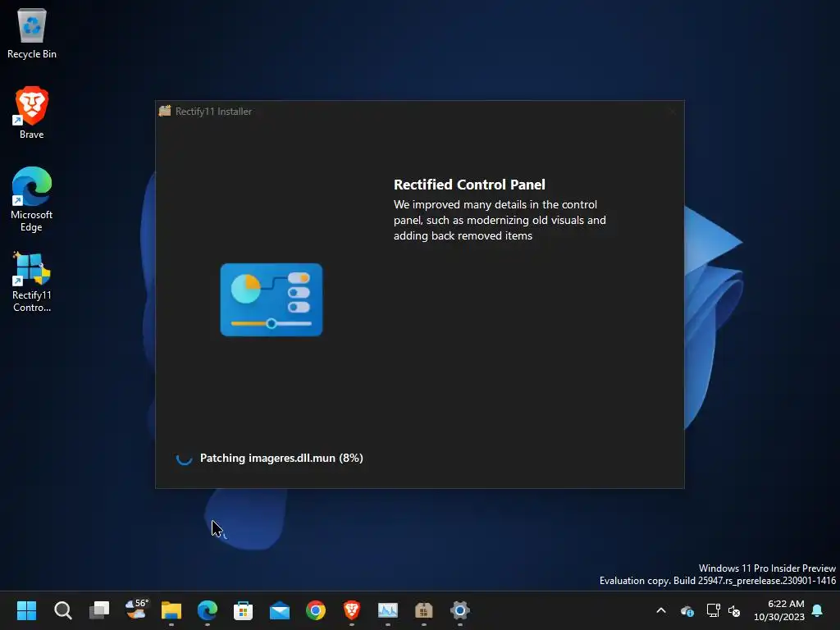The width and height of the screenshot is (840, 630).
Task: Click the control panel description paragraph
Action: pyautogui.click(x=500, y=220)
